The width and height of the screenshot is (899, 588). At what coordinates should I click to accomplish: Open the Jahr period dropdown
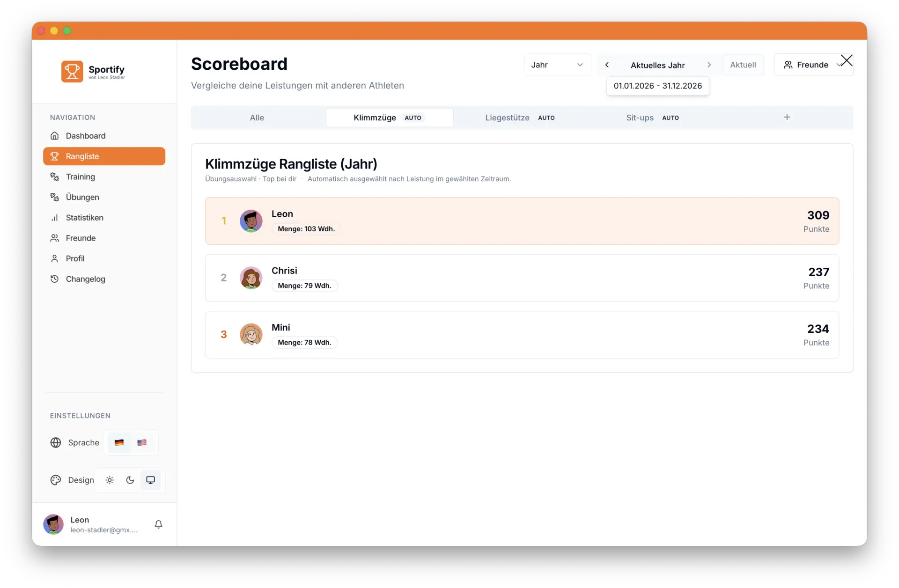click(557, 65)
